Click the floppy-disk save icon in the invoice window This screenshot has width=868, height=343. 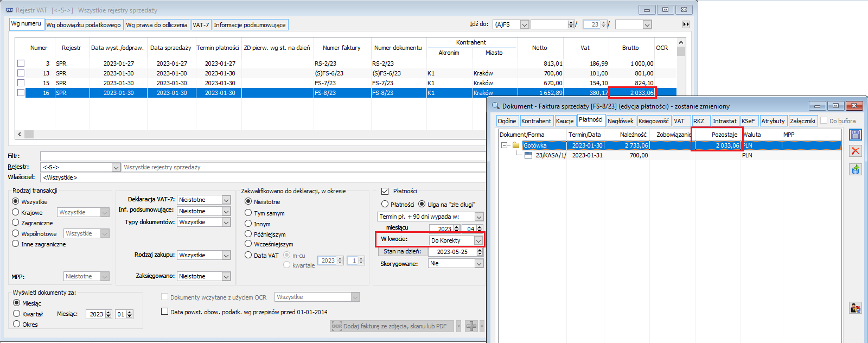856,135
